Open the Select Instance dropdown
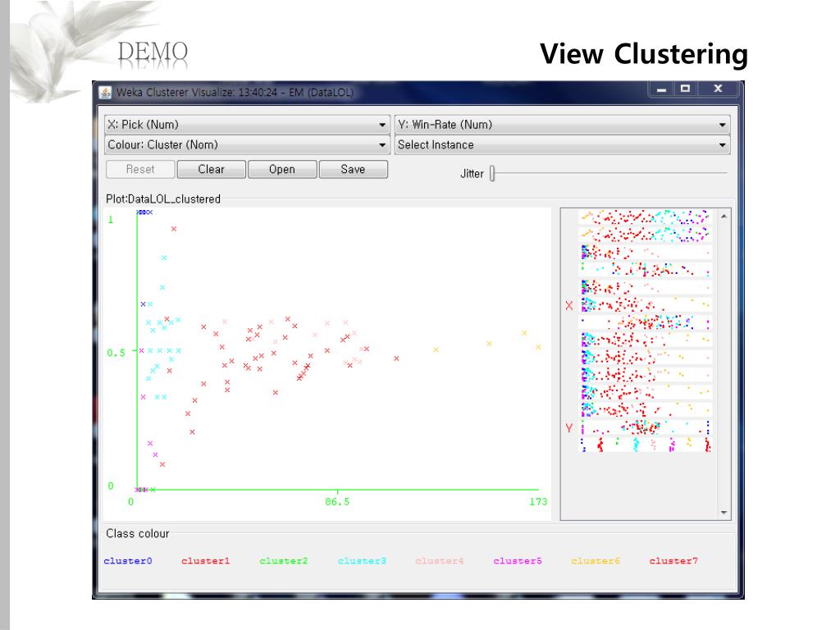 click(x=562, y=144)
